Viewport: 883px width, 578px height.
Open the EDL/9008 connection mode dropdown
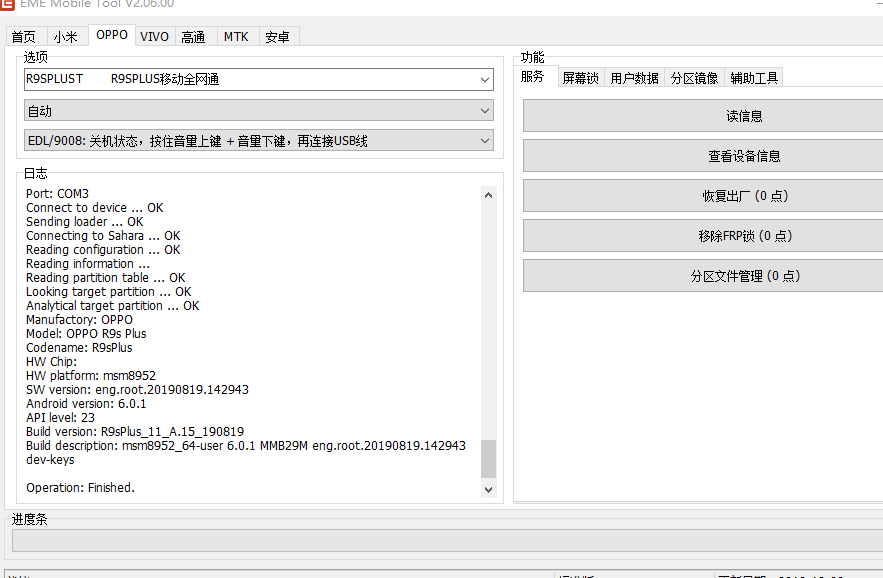[258, 140]
